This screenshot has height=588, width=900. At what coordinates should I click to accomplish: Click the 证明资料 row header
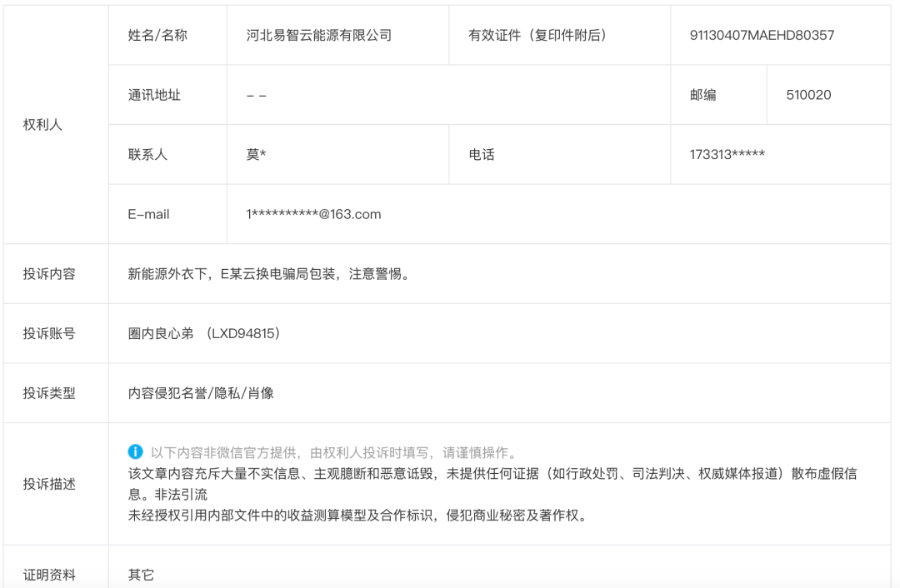[49, 575]
